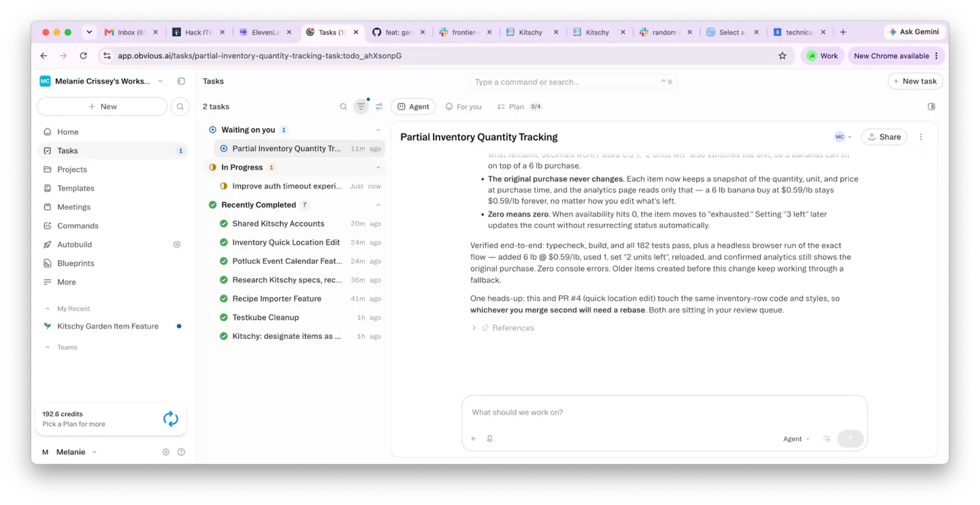The width and height of the screenshot is (980, 505).
Task: Collapse the Recently Completed group
Action: tap(378, 205)
